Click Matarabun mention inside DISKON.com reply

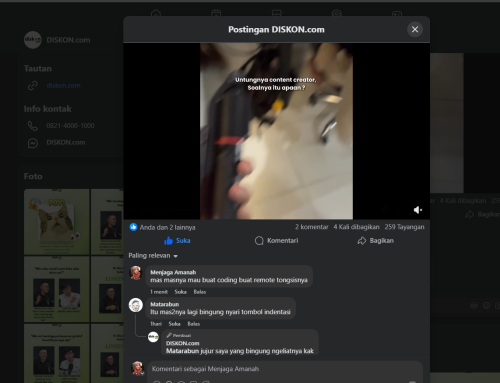pos(182,351)
